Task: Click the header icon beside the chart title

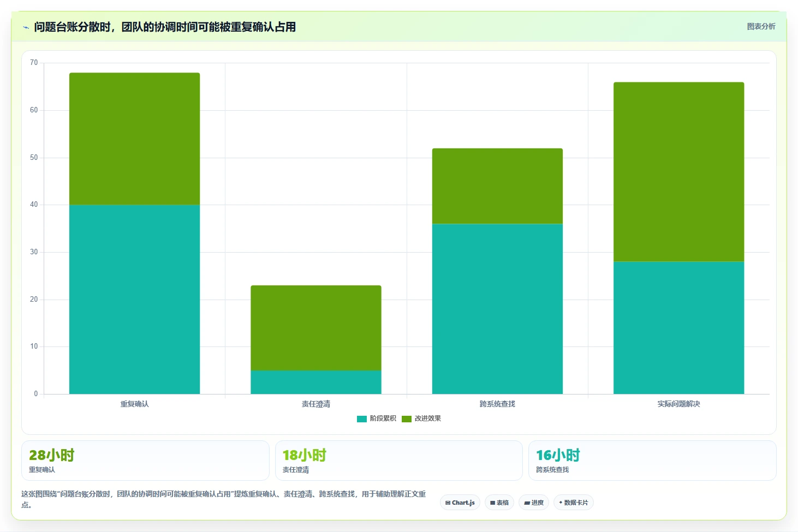Action: [26, 27]
